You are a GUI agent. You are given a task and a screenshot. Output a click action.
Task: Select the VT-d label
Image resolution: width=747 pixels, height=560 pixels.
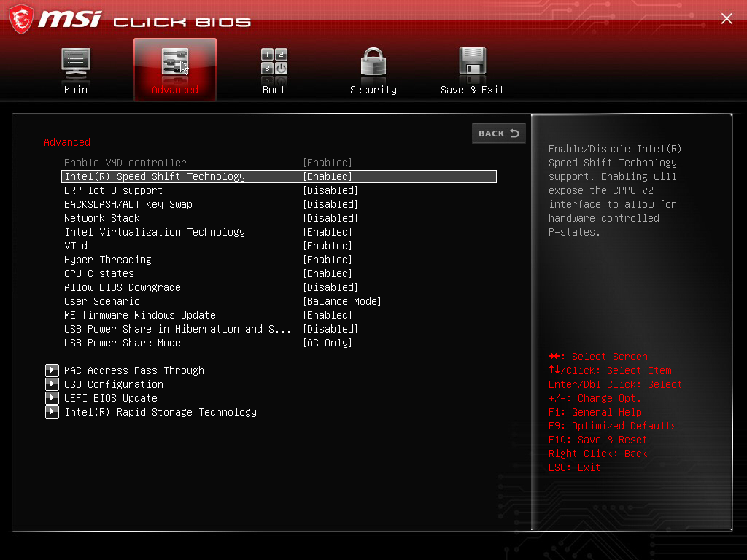pos(76,246)
